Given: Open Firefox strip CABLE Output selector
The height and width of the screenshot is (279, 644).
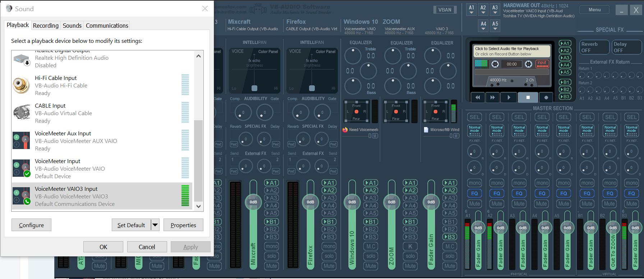Looking at the screenshot, I should tap(312, 29).
